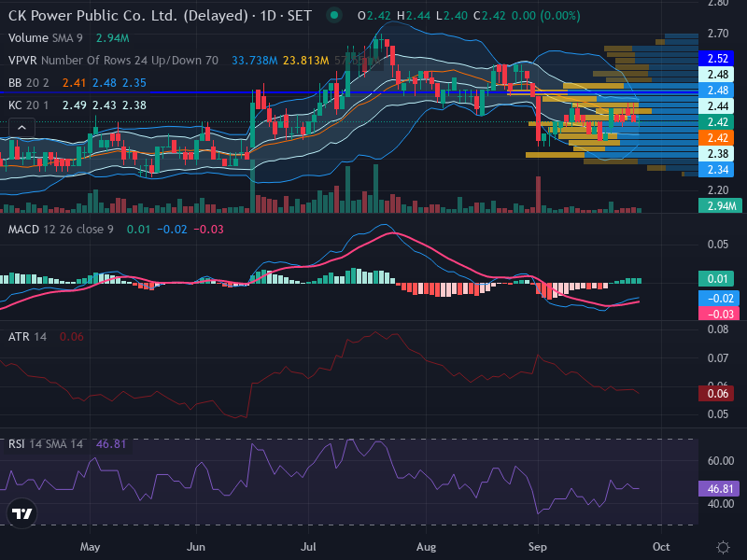Open chart settings gear icon
Image resolution: width=747 pixels, height=560 pixels.
point(723,547)
